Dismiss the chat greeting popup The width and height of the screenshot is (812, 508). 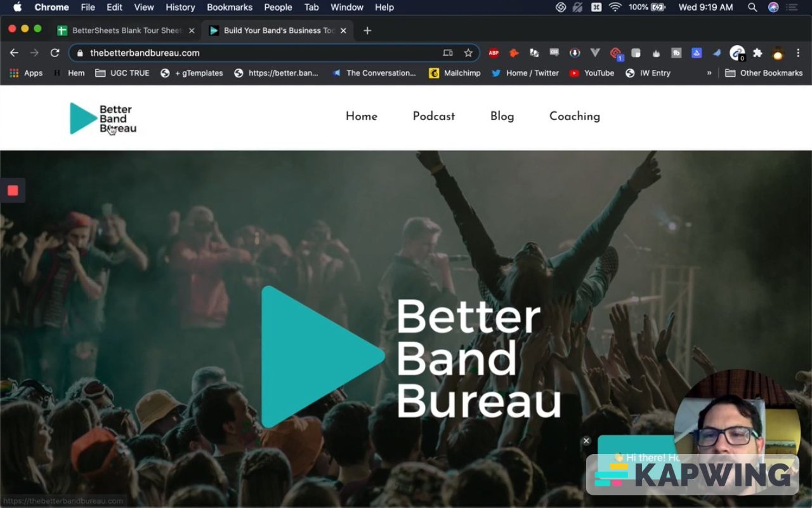pos(586,441)
